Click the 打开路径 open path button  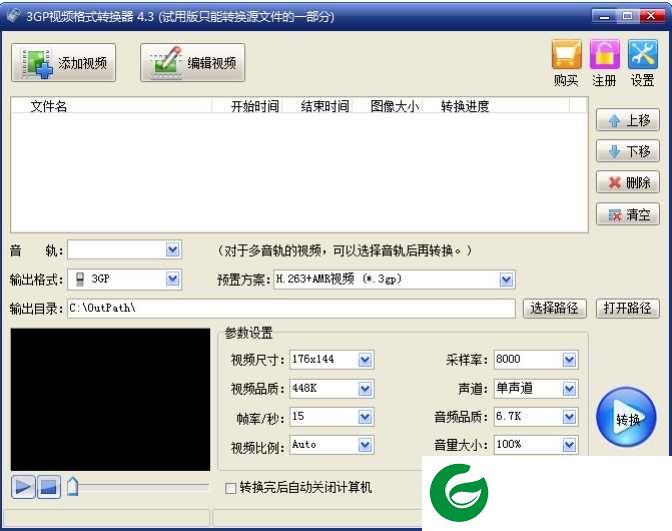(627, 308)
